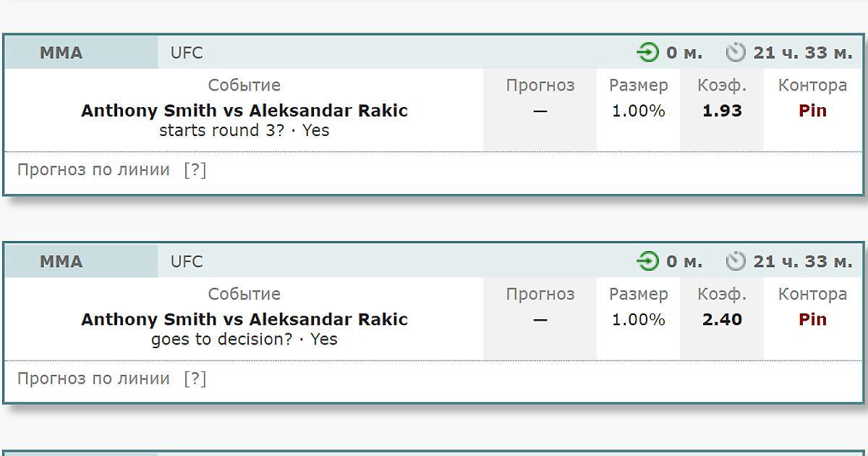Select the 1.93 odds value
The width and height of the screenshot is (868, 456).
point(722,111)
